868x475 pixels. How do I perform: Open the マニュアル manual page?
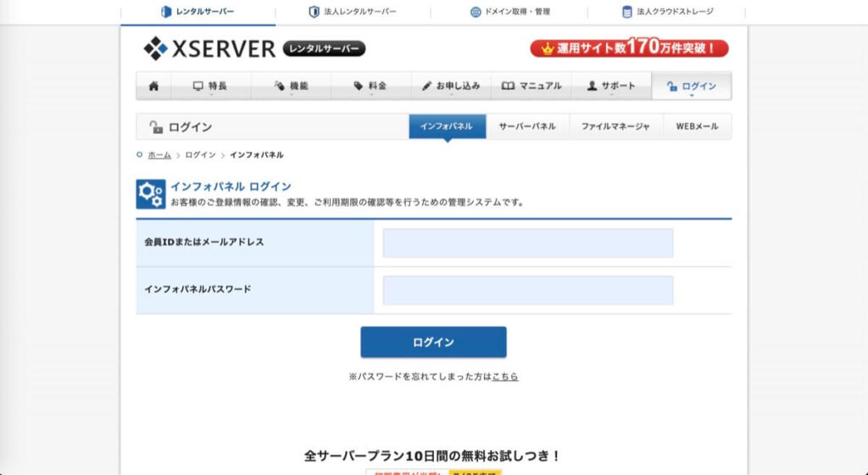531,86
